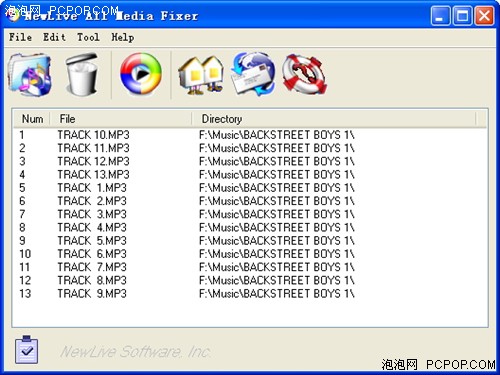Maximize the NewLive All Media Fixer window
Viewport: 500px width, 375px height.
pyautogui.click(x=462, y=15)
